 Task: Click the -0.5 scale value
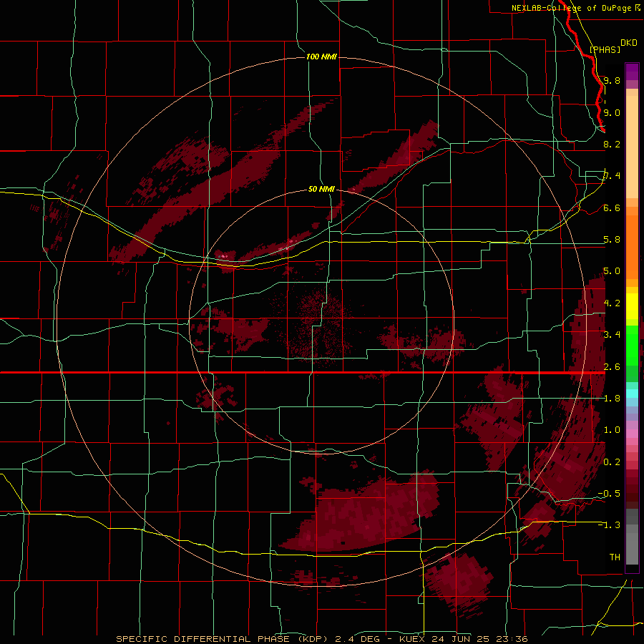(609, 494)
